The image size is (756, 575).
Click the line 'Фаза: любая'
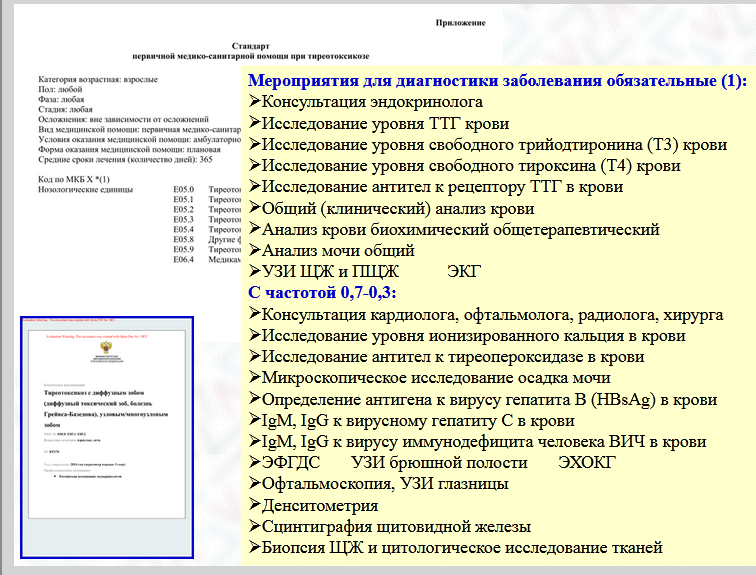pyautogui.click(x=61, y=99)
